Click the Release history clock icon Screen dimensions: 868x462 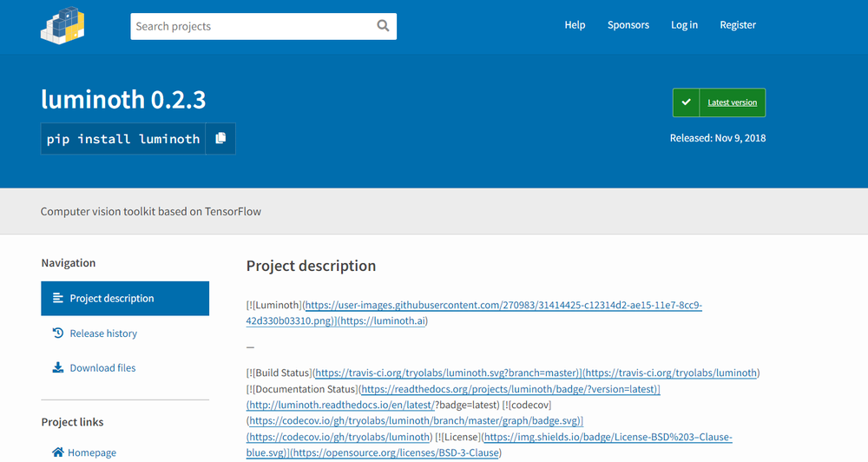coord(58,333)
